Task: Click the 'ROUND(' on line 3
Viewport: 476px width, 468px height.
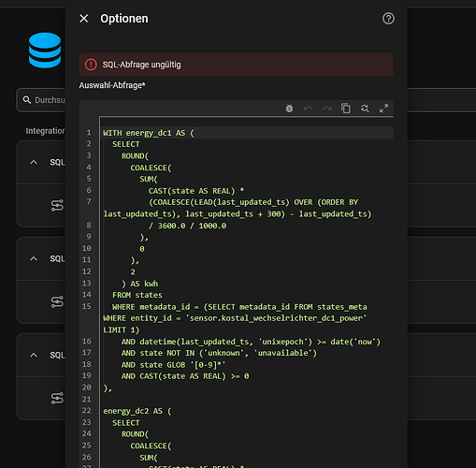Action: [135, 156]
